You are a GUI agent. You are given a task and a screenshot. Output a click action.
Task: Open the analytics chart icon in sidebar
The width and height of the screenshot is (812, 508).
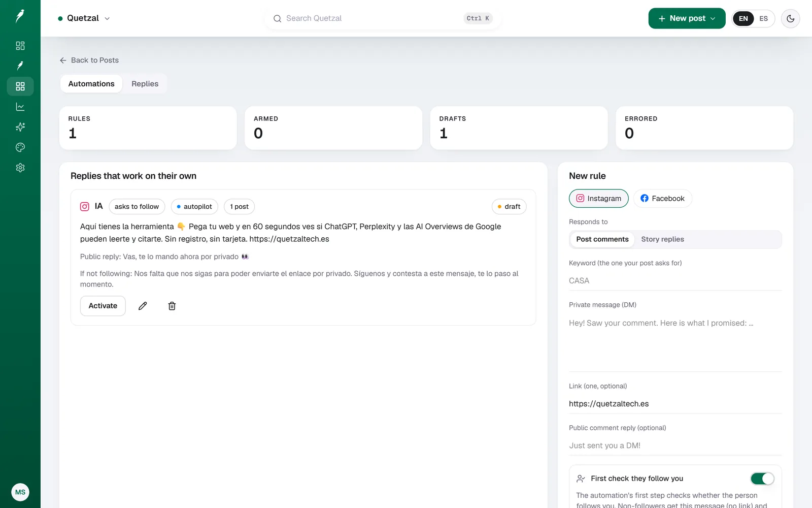pyautogui.click(x=20, y=107)
